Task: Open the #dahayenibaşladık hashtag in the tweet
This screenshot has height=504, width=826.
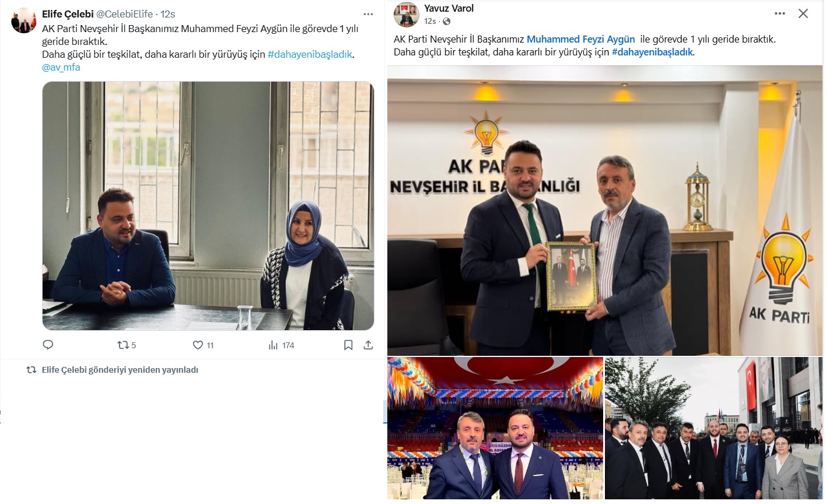Action: tap(310, 54)
